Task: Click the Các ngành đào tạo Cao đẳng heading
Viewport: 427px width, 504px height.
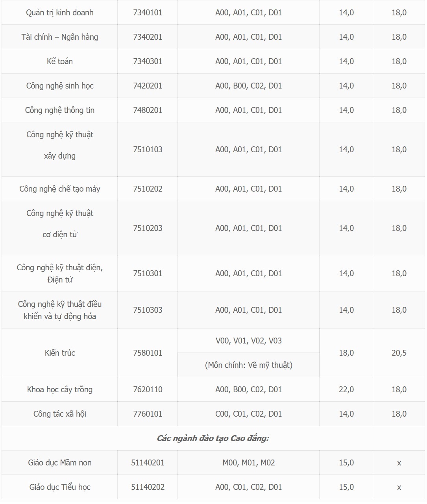Action: click(x=213, y=438)
